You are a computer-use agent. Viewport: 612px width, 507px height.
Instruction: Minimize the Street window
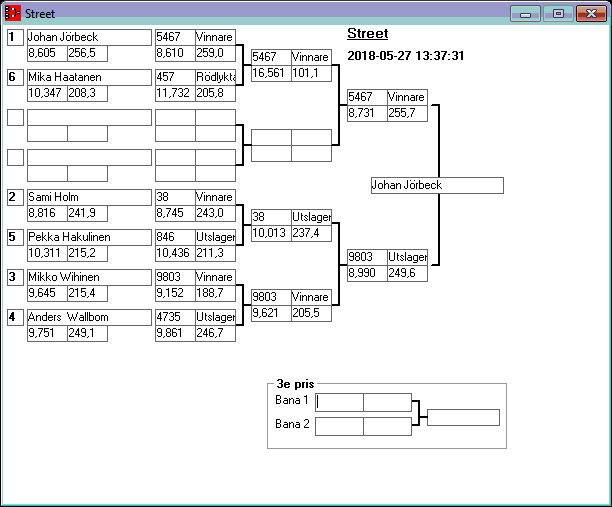click(x=525, y=14)
